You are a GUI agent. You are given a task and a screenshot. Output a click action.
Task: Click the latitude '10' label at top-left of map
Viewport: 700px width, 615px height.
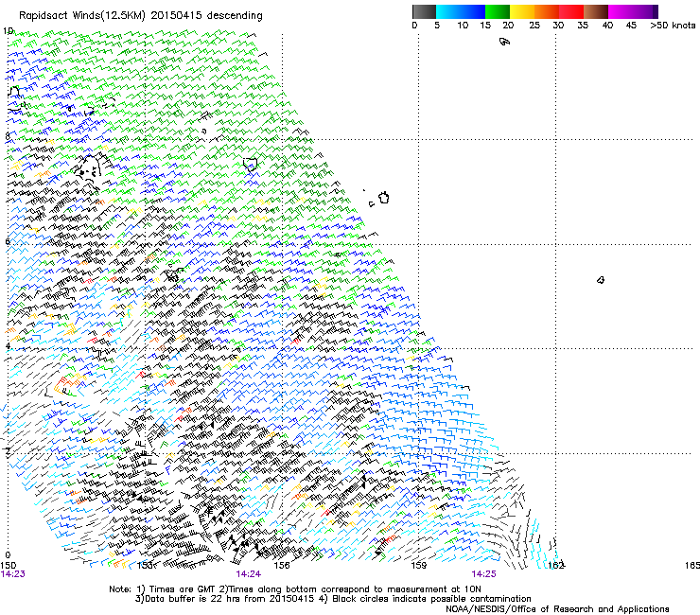8,31
